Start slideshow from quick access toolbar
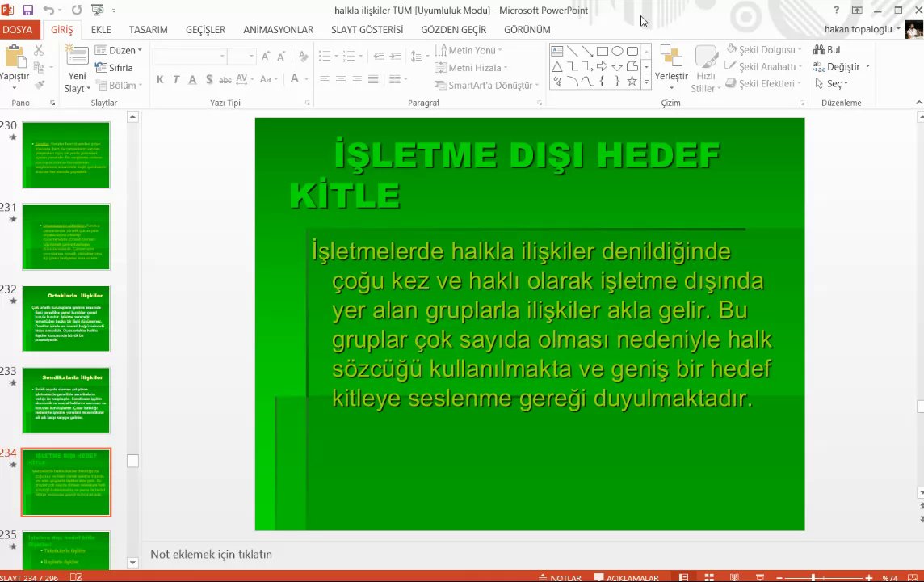The image size is (924, 582). (x=98, y=10)
